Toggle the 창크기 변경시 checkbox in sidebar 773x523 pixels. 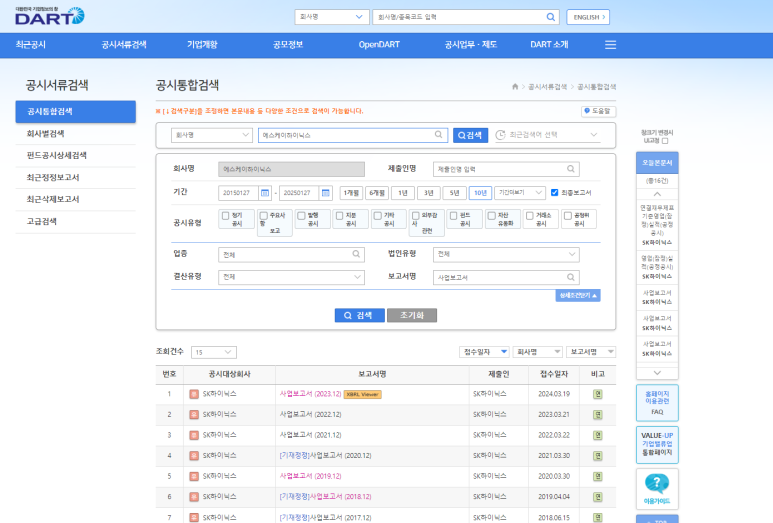click(x=665, y=141)
